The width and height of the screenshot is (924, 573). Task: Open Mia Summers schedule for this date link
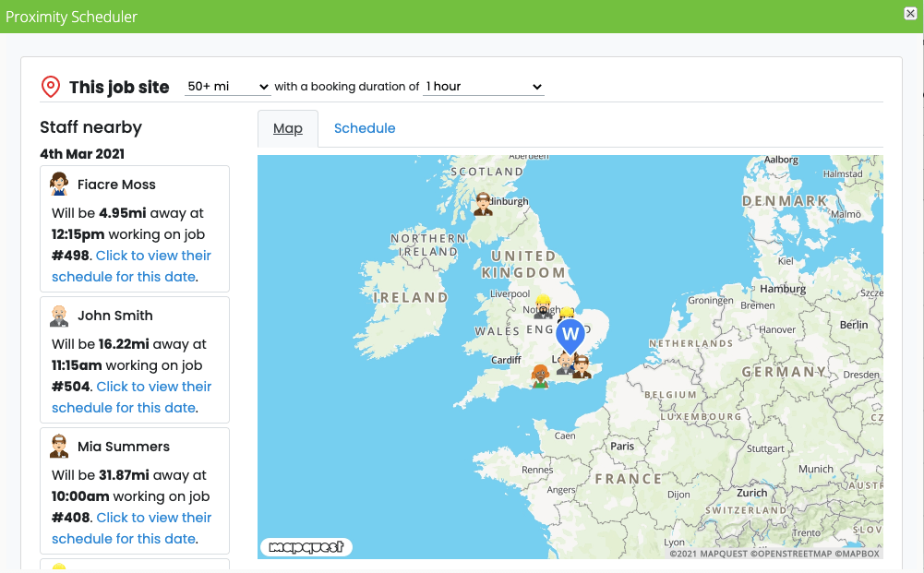click(131, 528)
